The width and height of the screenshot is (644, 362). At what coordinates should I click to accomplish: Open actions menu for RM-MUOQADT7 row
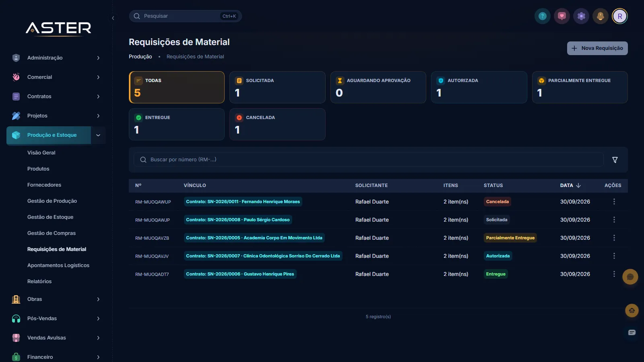(614, 274)
